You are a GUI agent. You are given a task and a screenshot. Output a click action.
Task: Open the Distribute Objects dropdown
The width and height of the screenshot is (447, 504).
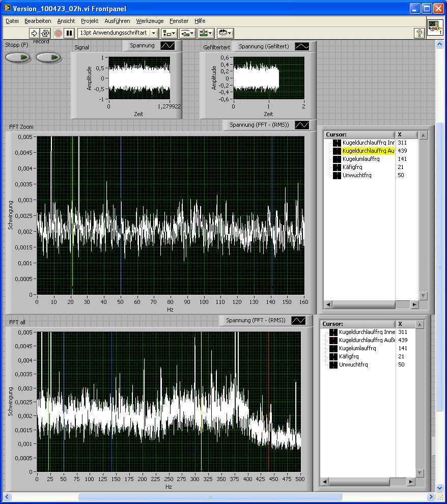pyautogui.click(x=187, y=33)
